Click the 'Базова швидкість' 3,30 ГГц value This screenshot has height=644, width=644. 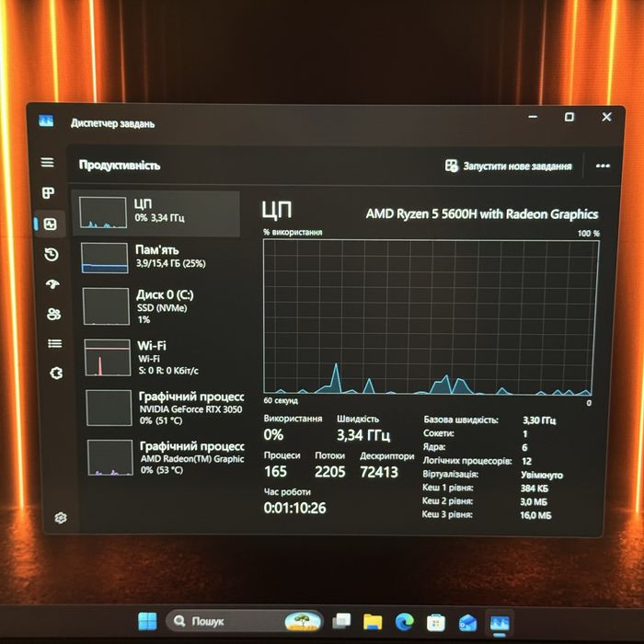tap(539, 420)
